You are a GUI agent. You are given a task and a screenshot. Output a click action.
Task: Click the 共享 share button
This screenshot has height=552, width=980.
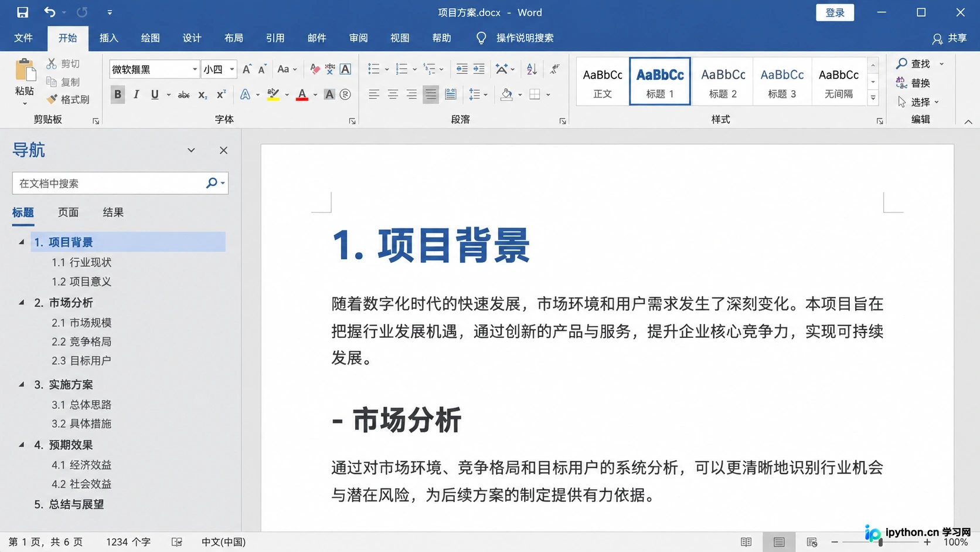[950, 38]
